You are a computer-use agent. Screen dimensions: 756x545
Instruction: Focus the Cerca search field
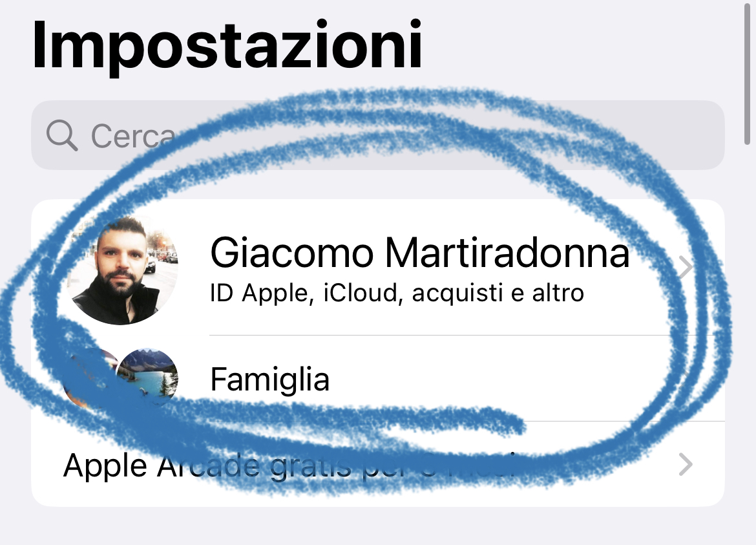click(x=378, y=135)
